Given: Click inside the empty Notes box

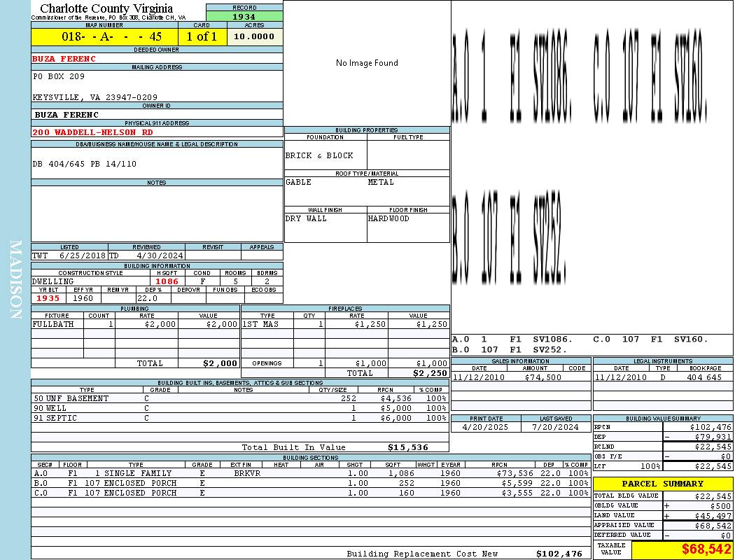Looking at the screenshot, I should click(x=157, y=213).
